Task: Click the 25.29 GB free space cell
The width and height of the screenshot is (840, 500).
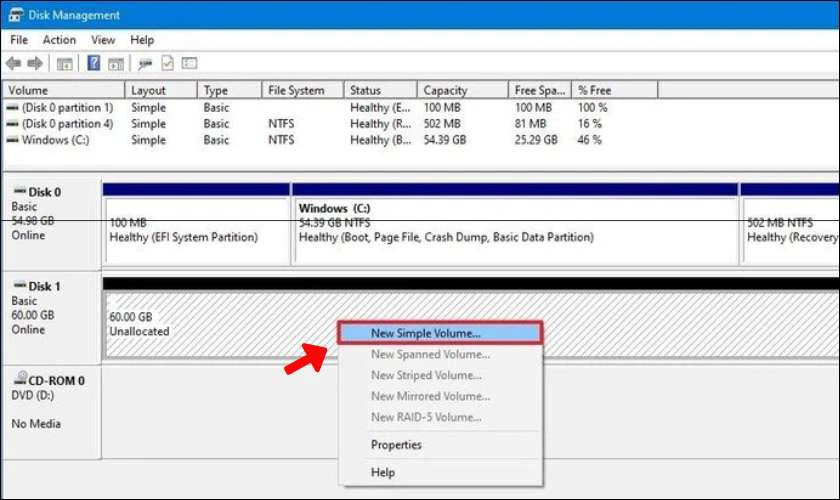Action: pos(536,140)
